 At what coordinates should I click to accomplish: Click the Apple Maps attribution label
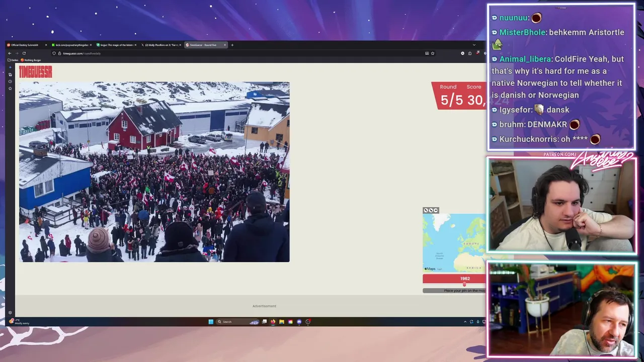pos(431,269)
